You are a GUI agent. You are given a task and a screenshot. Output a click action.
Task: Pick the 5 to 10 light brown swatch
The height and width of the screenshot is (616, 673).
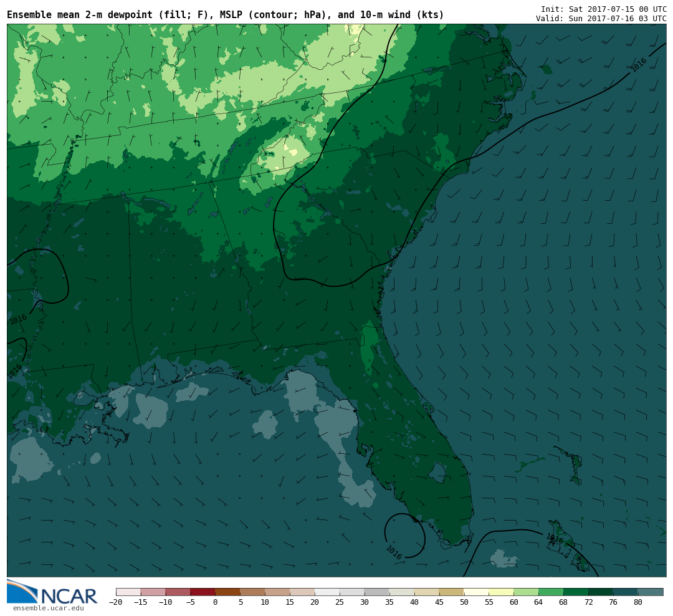pos(253,592)
